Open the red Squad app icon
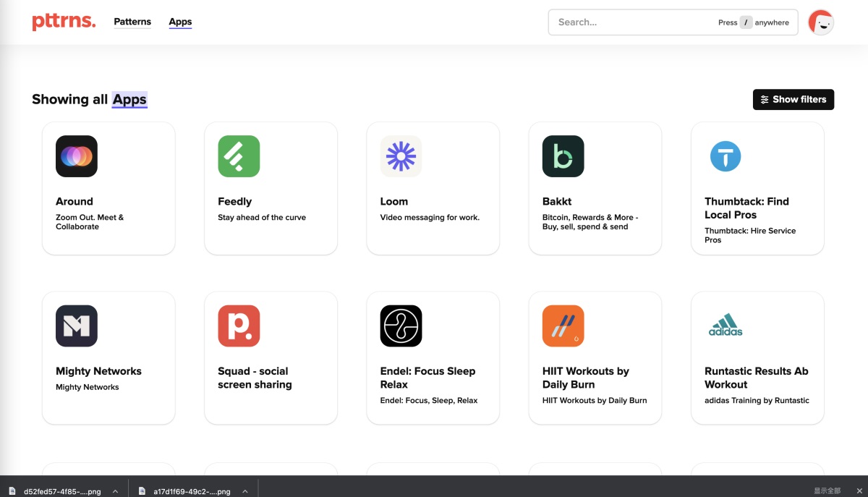Screen dimensions: 868x497 coord(239,326)
